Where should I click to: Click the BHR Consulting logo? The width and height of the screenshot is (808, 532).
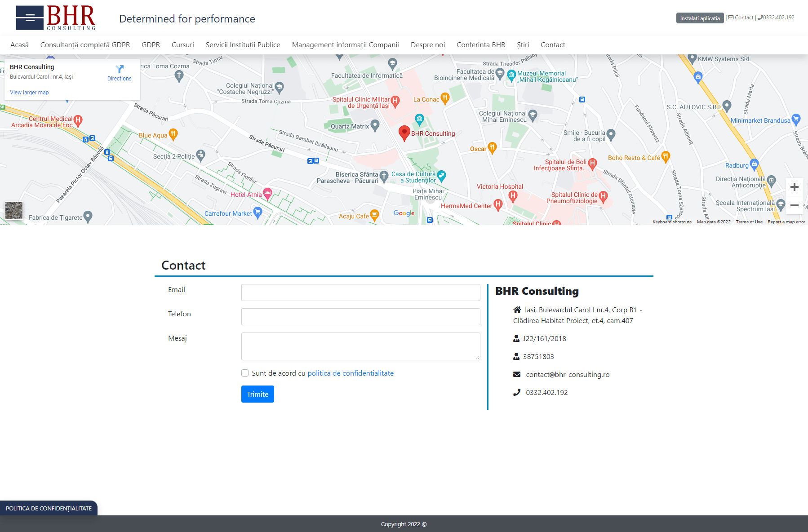[x=56, y=18]
